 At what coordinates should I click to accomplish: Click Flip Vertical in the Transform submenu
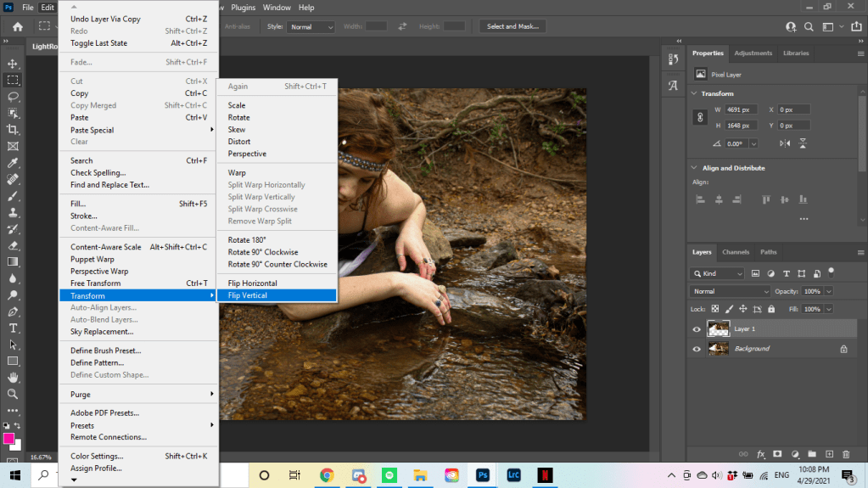(x=247, y=295)
